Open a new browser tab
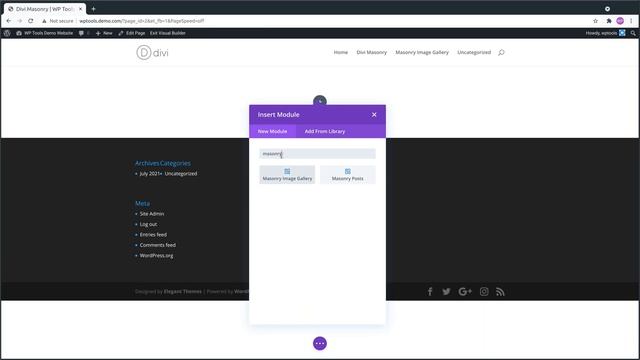The width and height of the screenshot is (640, 360). pyautogui.click(x=93, y=9)
